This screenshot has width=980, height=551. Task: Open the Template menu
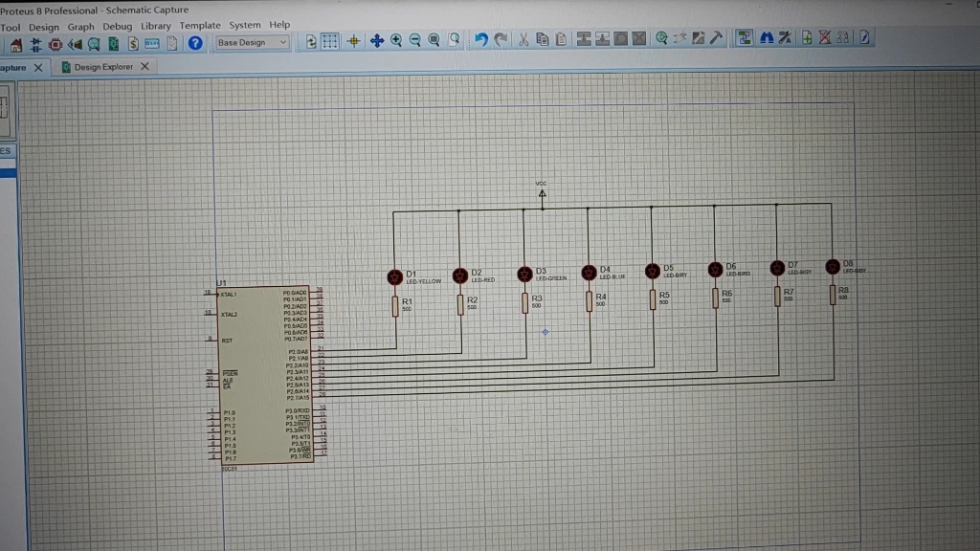click(x=200, y=26)
